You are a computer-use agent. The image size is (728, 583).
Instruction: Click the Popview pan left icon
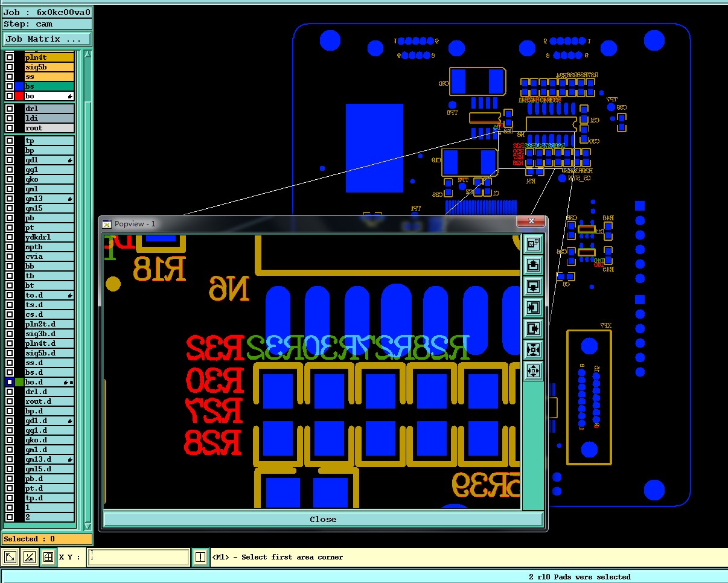coord(533,307)
